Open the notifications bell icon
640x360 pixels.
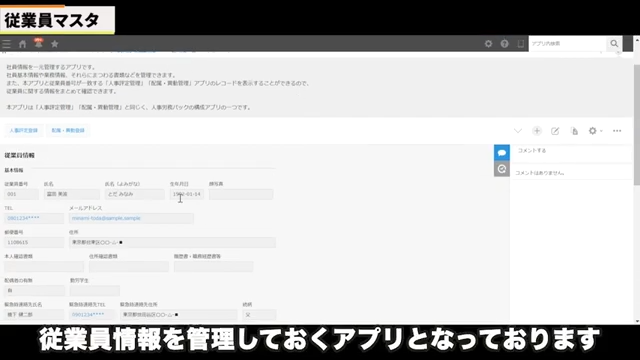[x=38, y=43]
